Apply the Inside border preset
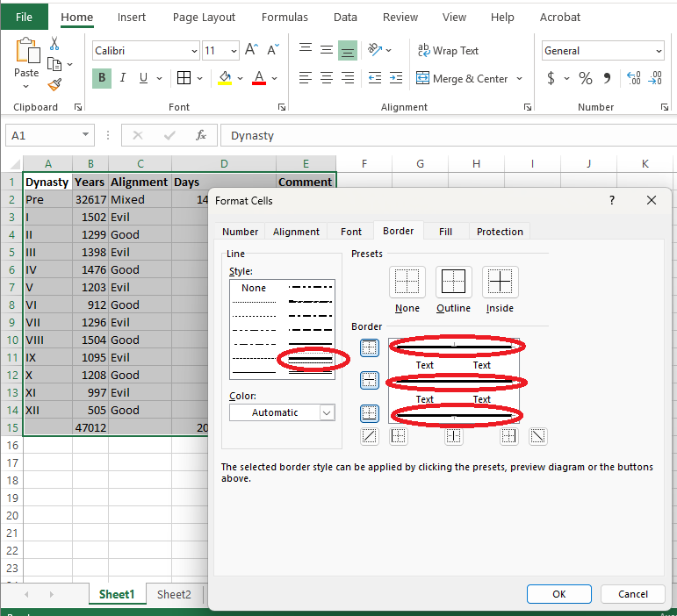Image resolution: width=677 pixels, height=616 pixels. 500,283
